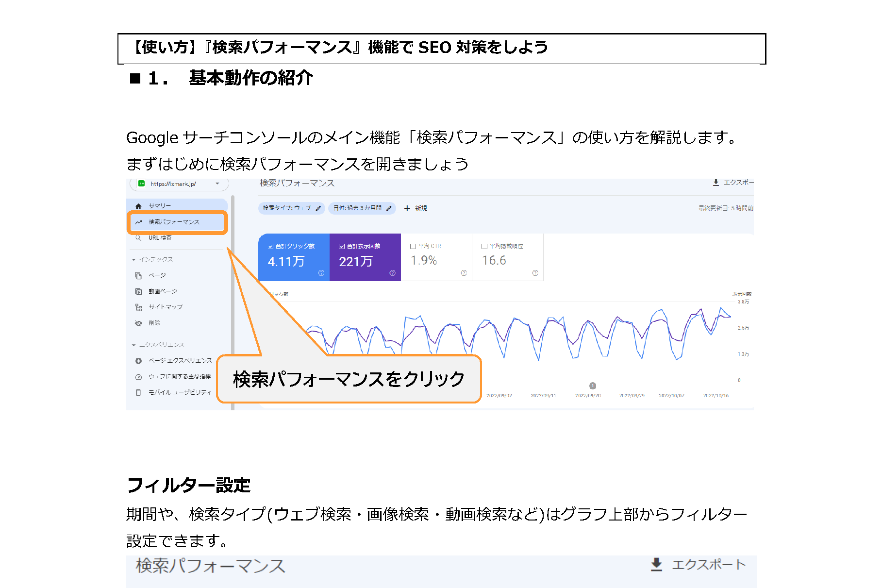Click the 検索パフォーマンス heading in upper screenshot
Viewport: 882px width, 588px height.
[297, 183]
